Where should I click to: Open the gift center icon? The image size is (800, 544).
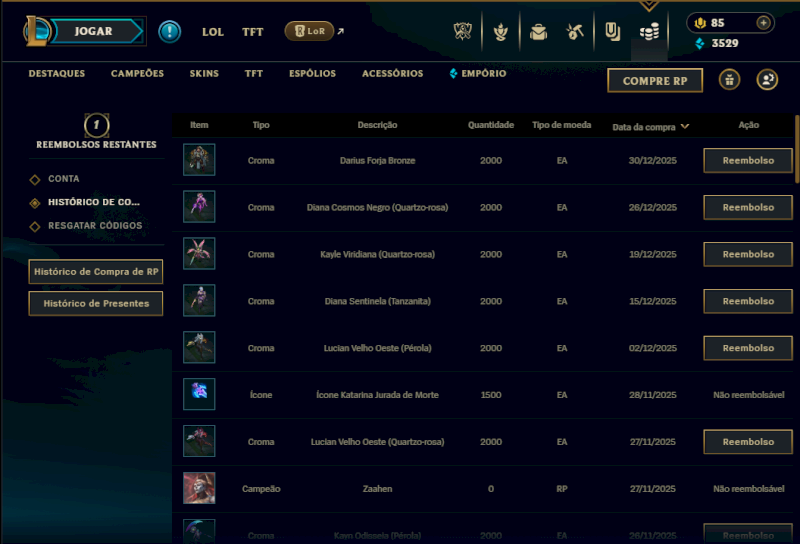click(729, 80)
